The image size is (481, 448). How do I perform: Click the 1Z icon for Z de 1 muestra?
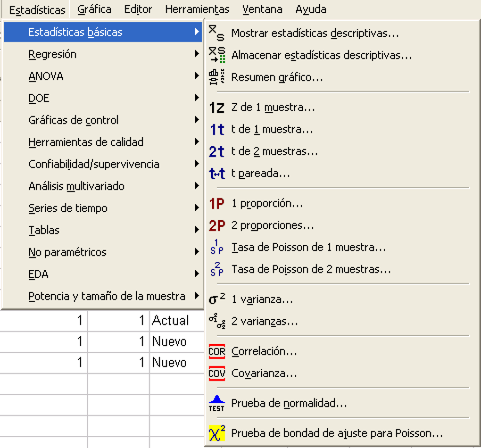click(217, 108)
